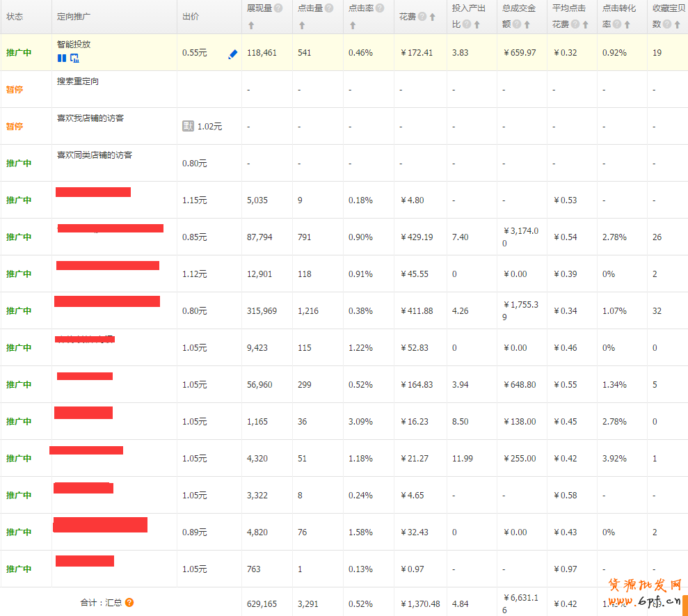Click the 暂停 status of 搜索重定向
688x616 pixels.
[15, 90]
